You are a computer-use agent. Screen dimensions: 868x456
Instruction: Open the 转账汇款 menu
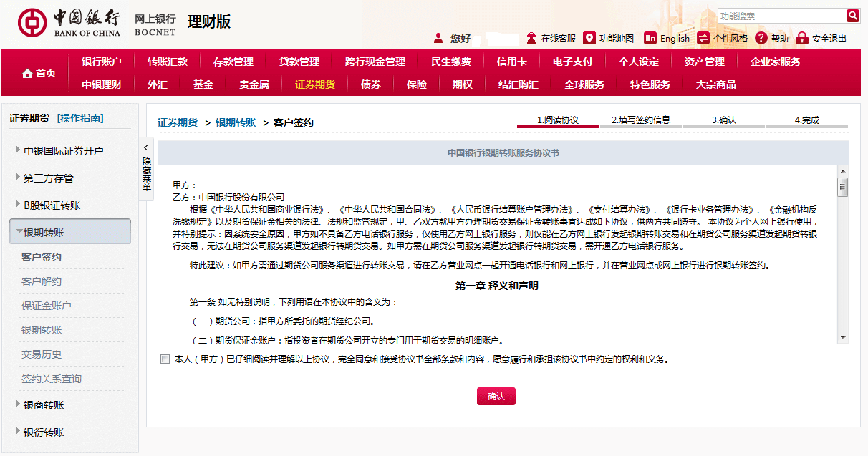(x=168, y=62)
